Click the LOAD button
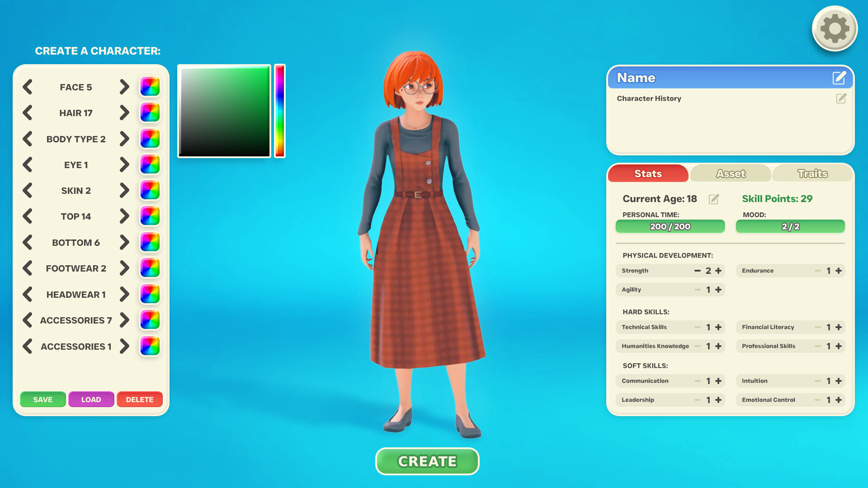Viewport: 868px width, 488px height. pyautogui.click(x=91, y=399)
